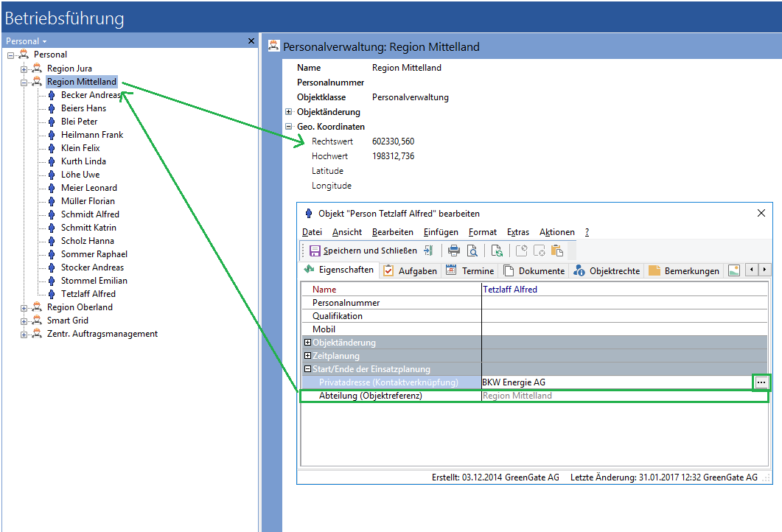The image size is (782, 532).
Task: Click Löhe Uwe person icon
Action: click(x=52, y=175)
